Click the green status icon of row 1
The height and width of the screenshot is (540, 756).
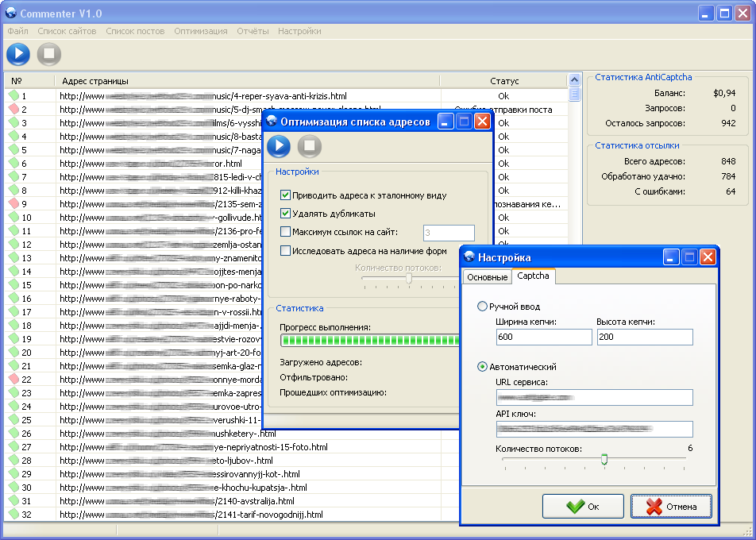pyautogui.click(x=13, y=96)
